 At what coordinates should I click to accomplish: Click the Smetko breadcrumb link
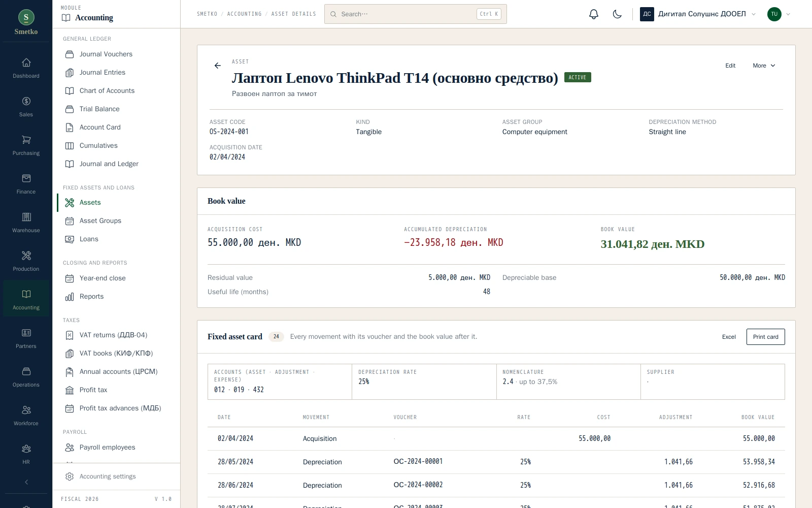coord(207,14)
